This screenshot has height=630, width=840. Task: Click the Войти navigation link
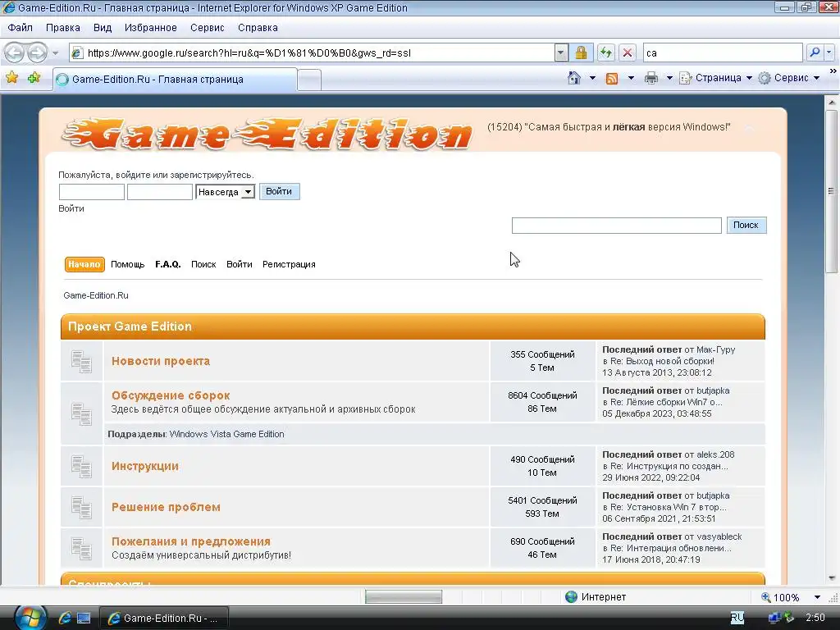click(239, 264)
